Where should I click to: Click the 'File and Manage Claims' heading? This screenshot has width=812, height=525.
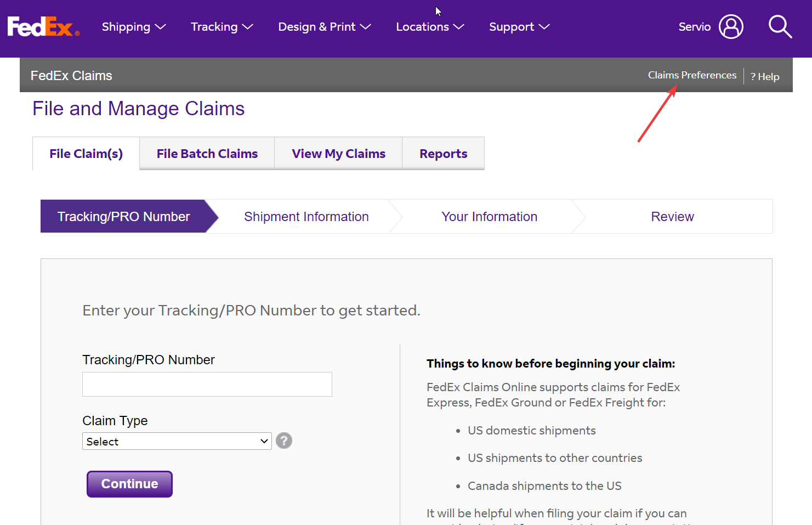click(139, 109)
